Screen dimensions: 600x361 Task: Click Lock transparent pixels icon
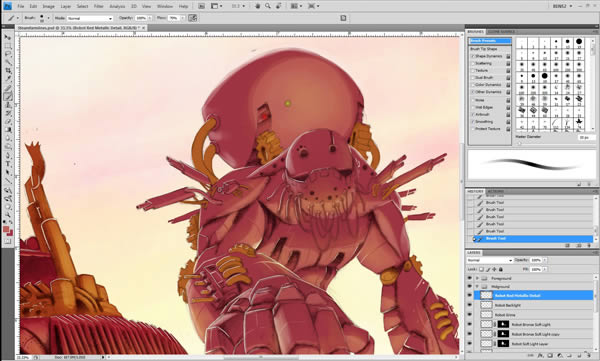pos(481,270)
